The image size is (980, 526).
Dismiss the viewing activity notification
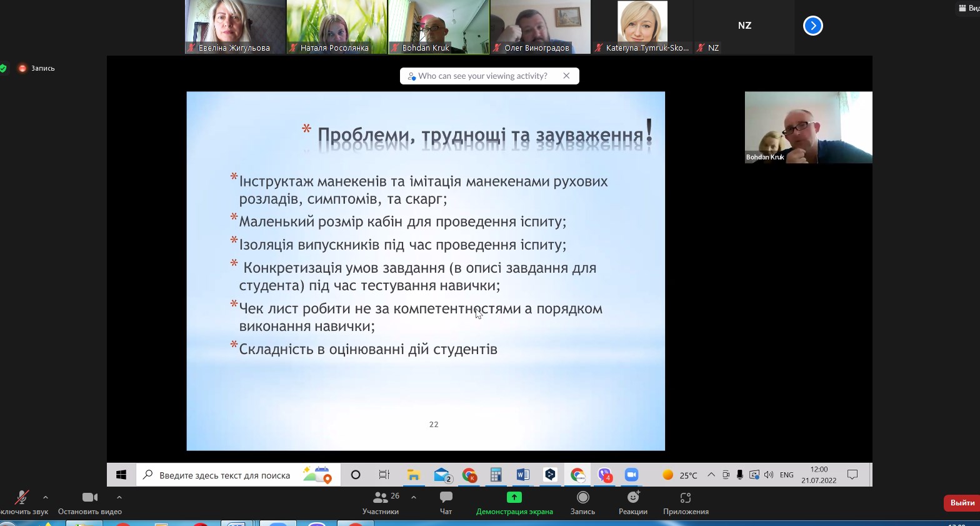(x=566, y=76)
